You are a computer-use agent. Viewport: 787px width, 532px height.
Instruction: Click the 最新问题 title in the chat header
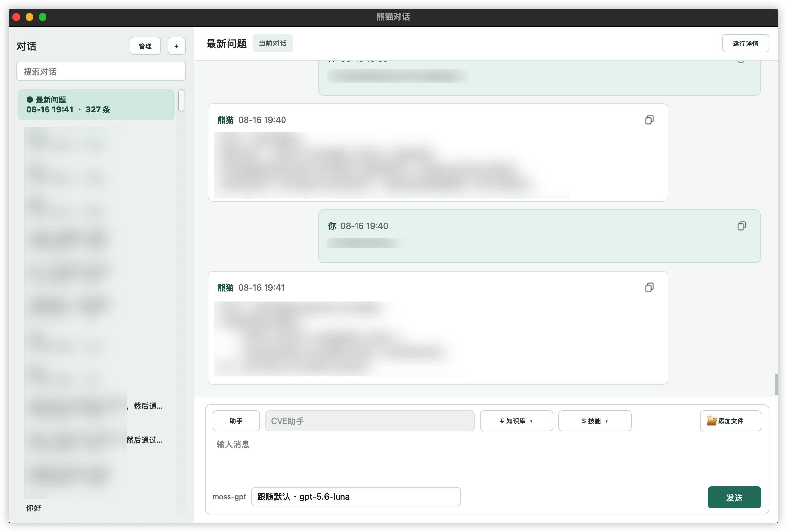(x=226, y=44)
